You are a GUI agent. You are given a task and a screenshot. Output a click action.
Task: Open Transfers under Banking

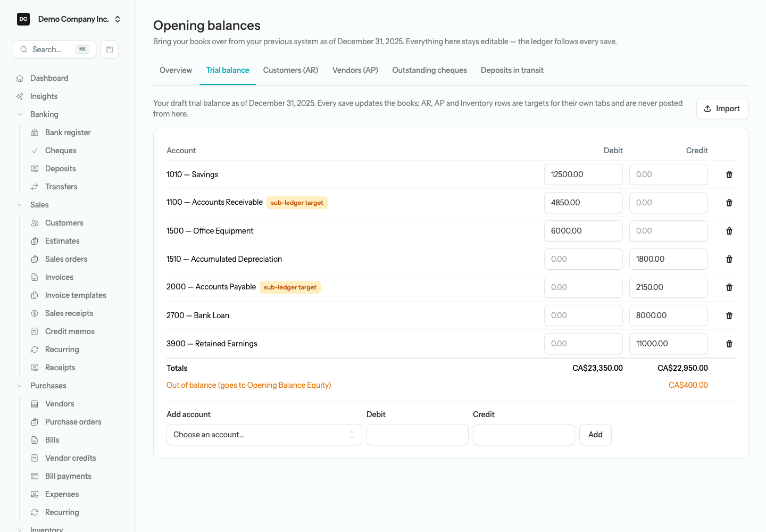click(x=61, y=187)
